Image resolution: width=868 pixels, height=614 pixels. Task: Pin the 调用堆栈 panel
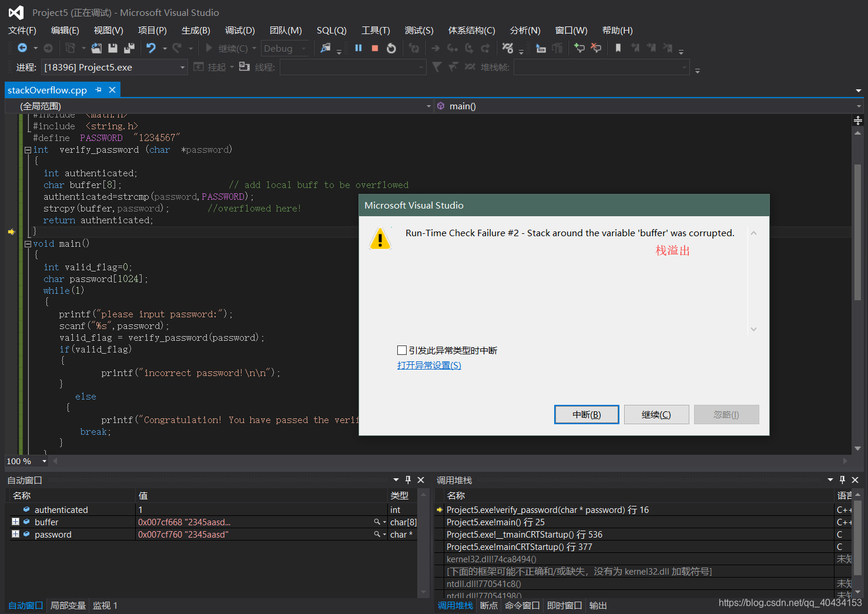tap(843, 480)
